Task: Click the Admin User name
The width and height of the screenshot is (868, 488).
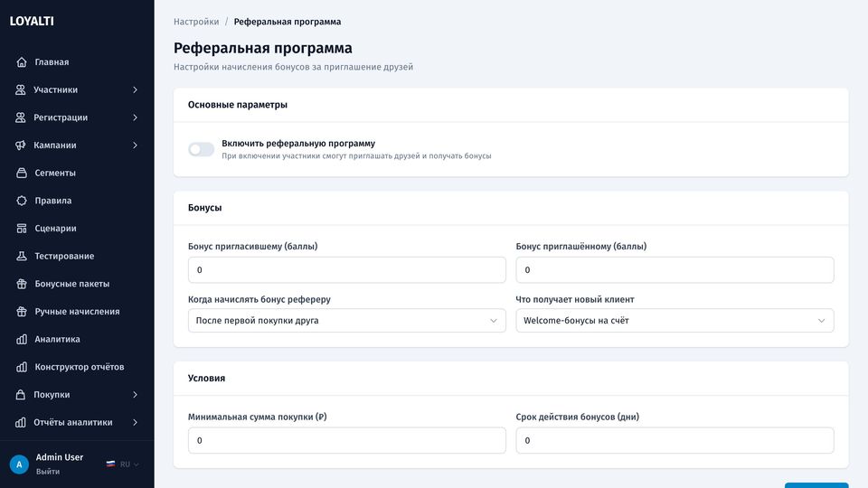Action: [x=60, y=457]
